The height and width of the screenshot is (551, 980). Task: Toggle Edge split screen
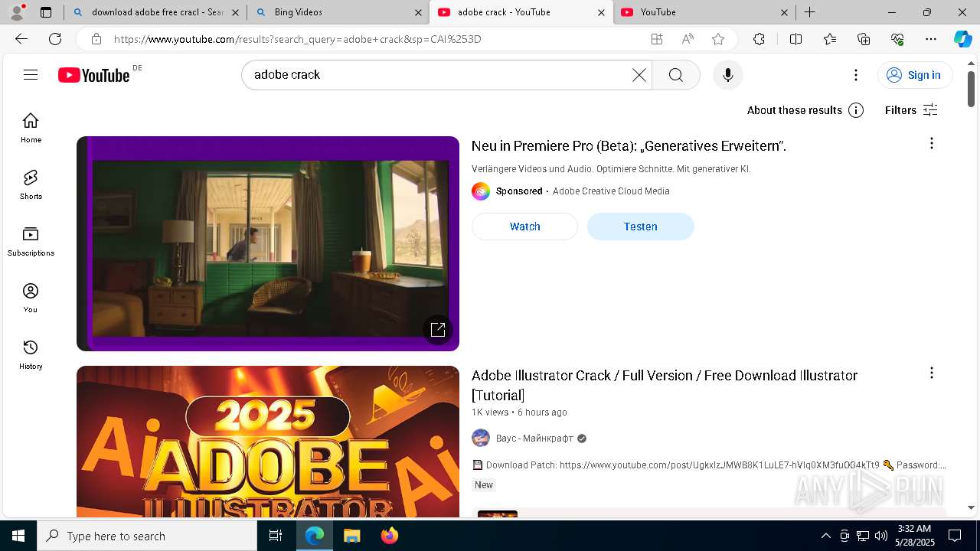[x=795, y=39]
